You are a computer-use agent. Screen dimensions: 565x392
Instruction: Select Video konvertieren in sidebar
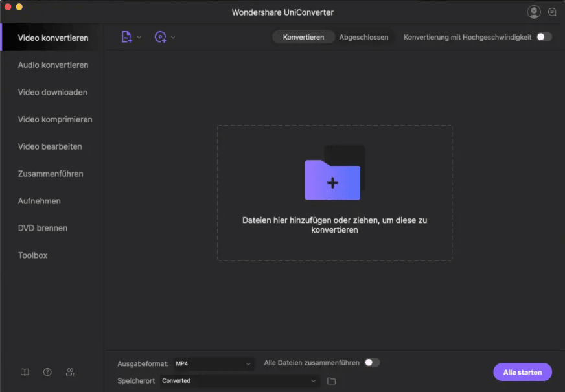[53, 38]
